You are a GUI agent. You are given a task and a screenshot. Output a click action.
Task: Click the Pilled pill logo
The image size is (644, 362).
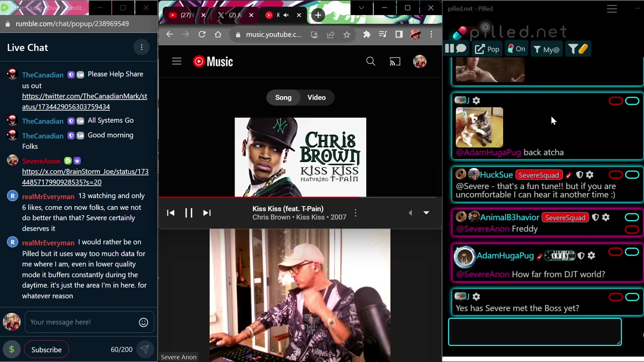click(459, 33)
